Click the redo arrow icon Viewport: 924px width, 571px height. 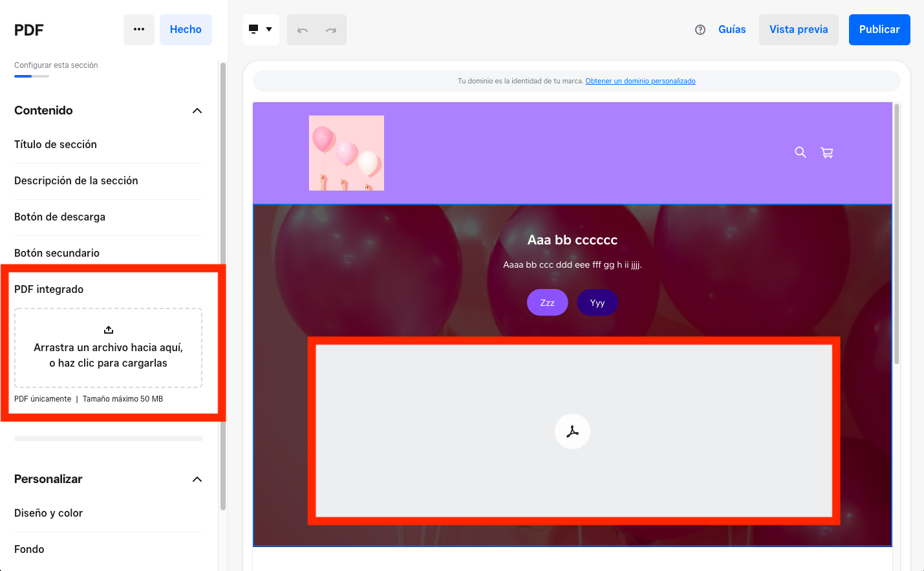(x=331, y=30)
